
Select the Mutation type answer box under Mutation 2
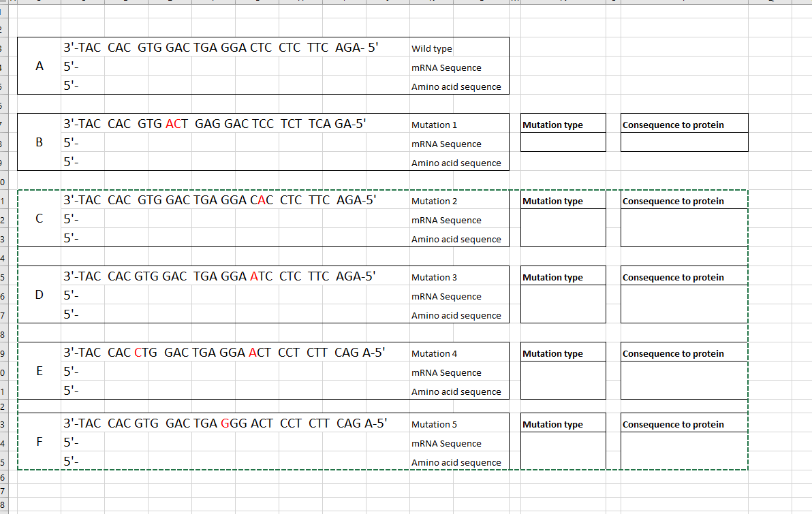pos(563,225)
